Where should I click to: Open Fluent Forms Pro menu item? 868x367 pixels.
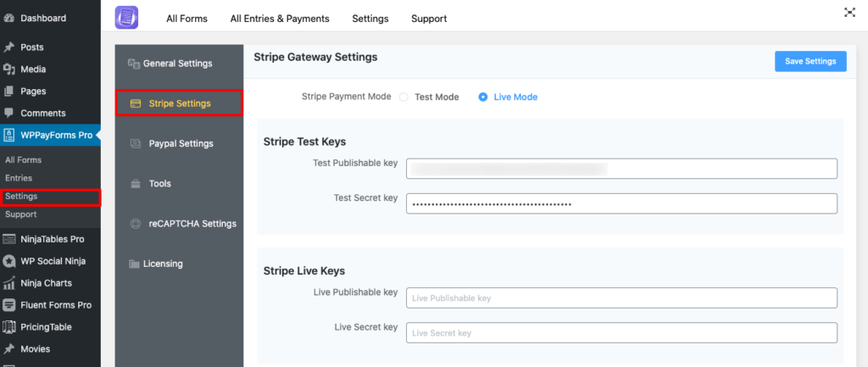[x=56, y=305]
